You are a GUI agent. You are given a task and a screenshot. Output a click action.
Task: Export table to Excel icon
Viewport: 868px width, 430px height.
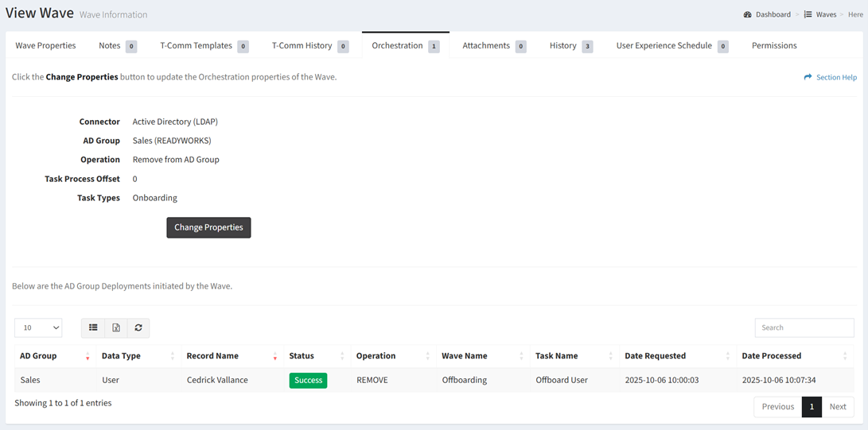click(116, 327)
